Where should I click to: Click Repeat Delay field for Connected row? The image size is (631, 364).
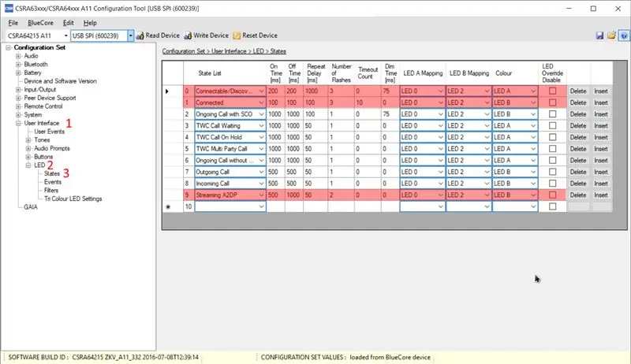(315, 103)
